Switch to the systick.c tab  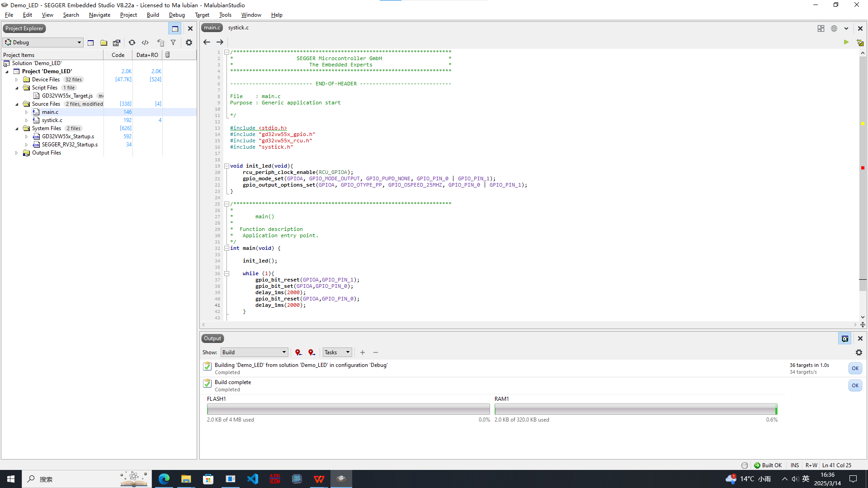238,28
